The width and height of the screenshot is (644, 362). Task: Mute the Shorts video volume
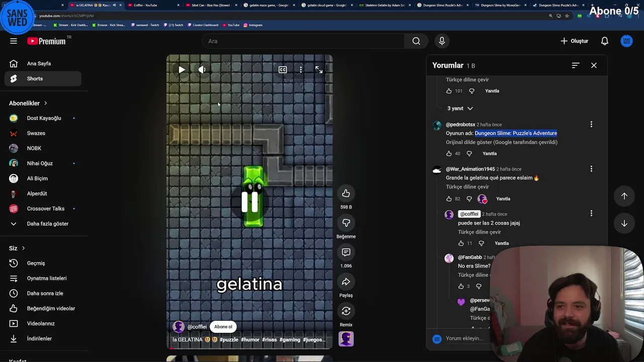pos(202,70)
